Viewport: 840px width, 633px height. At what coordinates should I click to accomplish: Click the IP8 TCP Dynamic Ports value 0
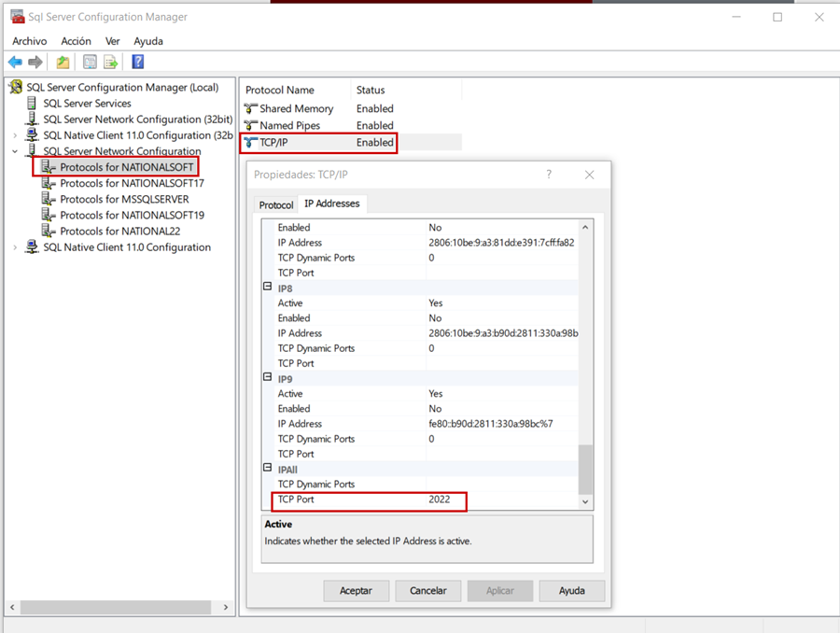(x=431, y=348)
